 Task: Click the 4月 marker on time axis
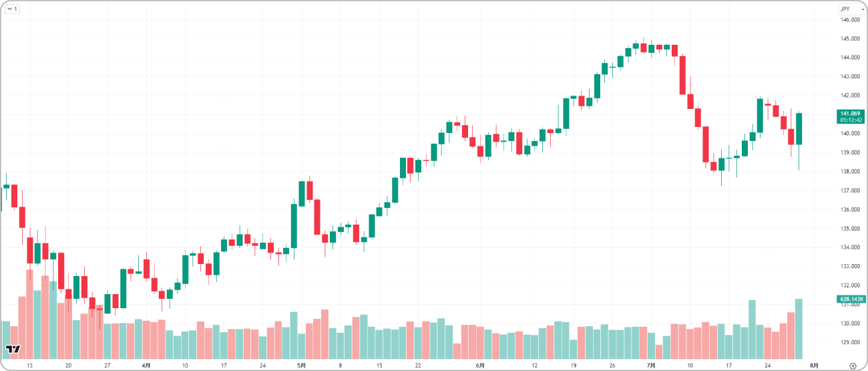coord(146,366)
